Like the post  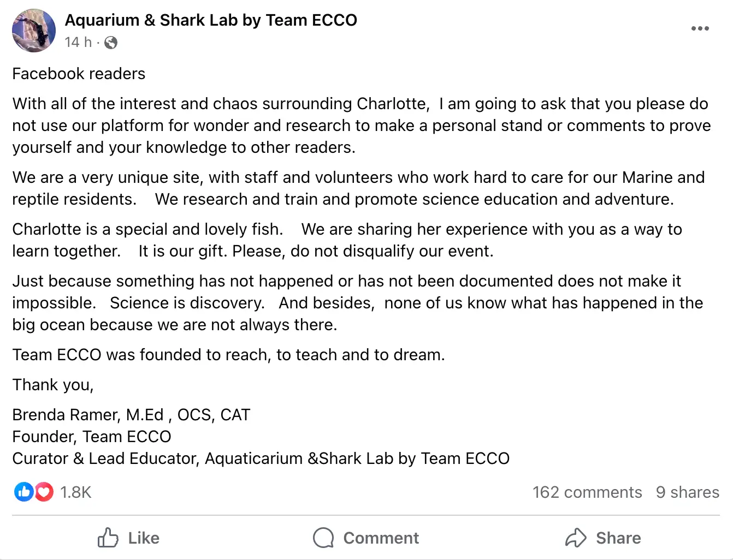point(128,538)
